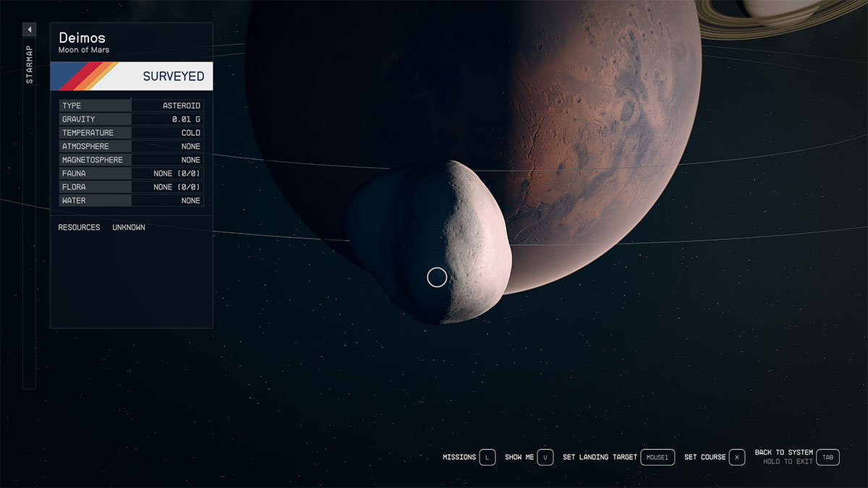Choose Back to System
This screenshot has width=868, height=488.
pyautogui.click(x=783, y=452)
